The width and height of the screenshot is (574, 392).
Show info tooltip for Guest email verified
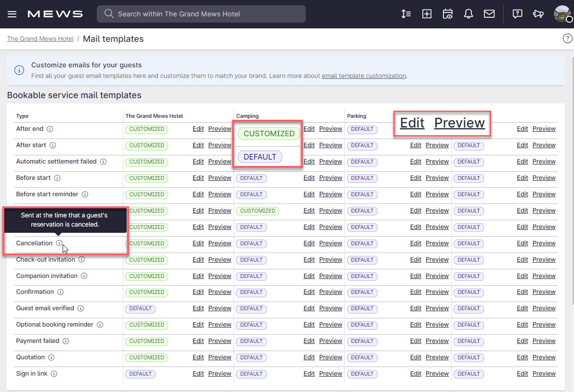(x=80, y=308)
